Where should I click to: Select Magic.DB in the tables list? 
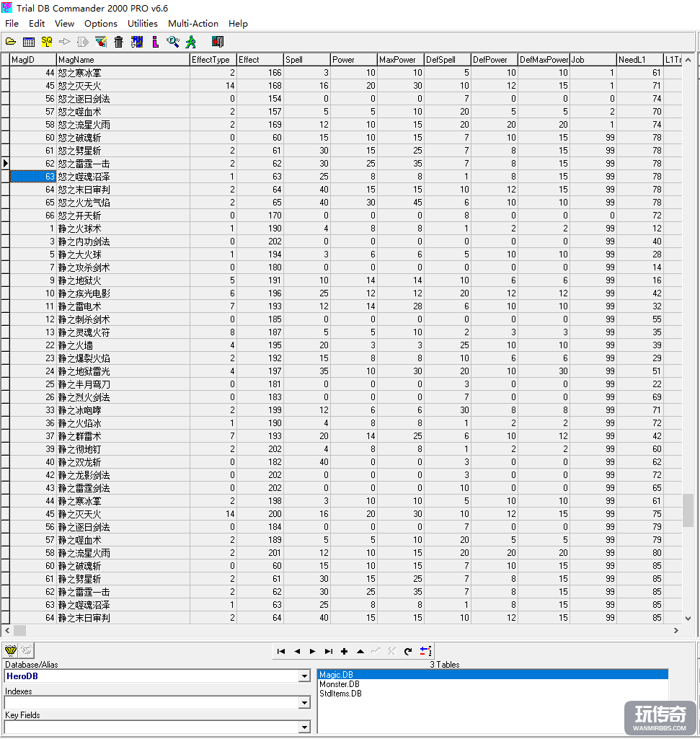point(493,674)
